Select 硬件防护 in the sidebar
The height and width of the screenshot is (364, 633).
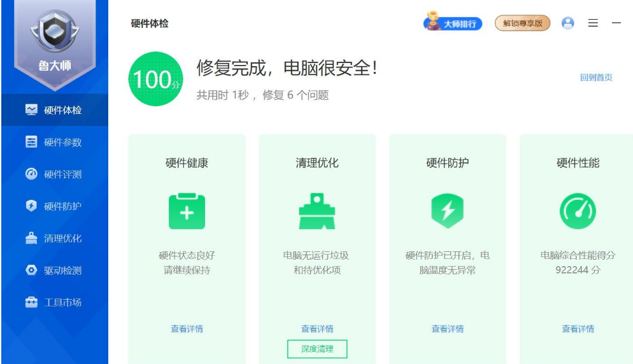point(55,206)
